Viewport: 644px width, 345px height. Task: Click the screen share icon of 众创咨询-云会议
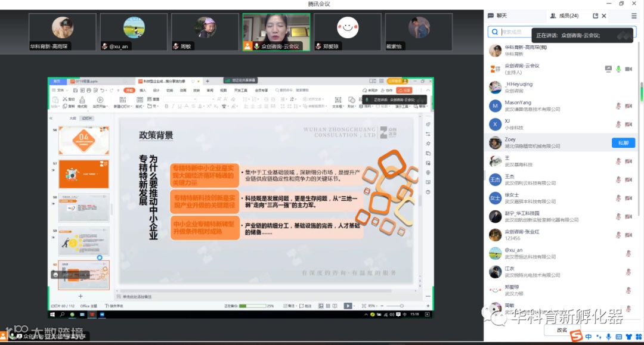pyautogui.click(x=608, y=69)
